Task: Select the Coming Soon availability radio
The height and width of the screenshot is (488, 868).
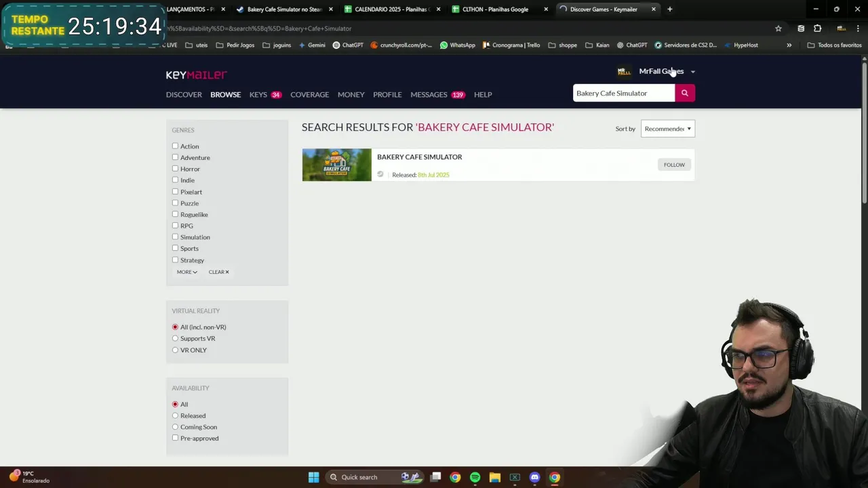Action: pos(175,427)
